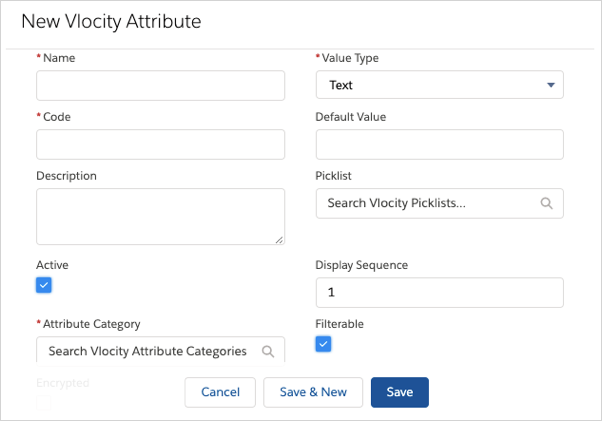Click the Default Value input field
602x421 pixels.
pos(440,144)
